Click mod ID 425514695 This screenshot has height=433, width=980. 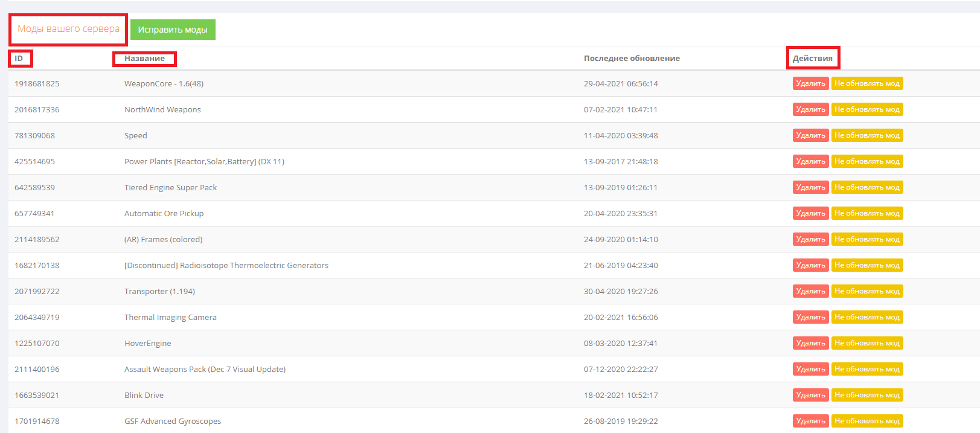pos(34,162)
